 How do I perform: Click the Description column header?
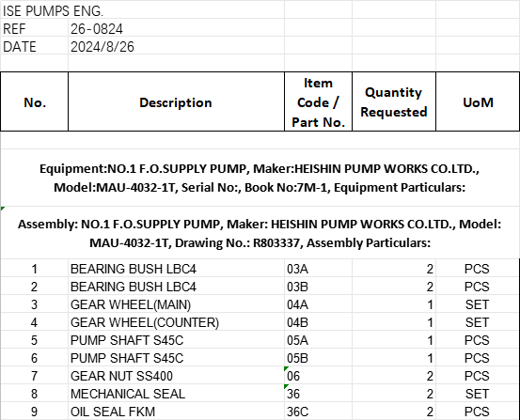tap(176, 101)
